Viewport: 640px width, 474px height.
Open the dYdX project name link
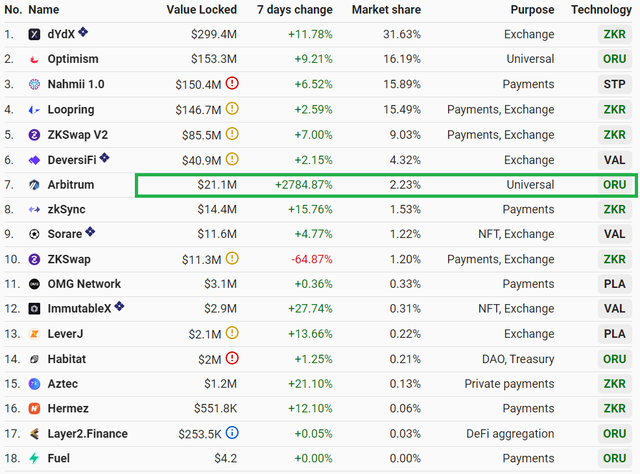click(x=61, y=34)
